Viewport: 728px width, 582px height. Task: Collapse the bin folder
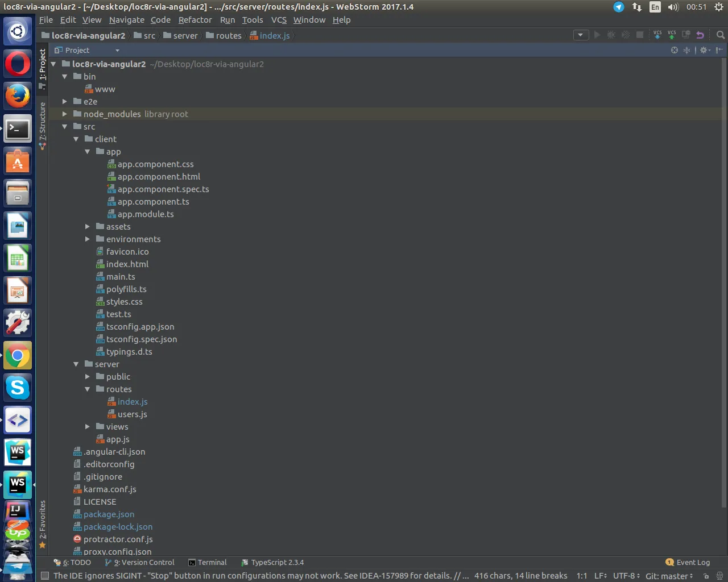pos(65,77)
